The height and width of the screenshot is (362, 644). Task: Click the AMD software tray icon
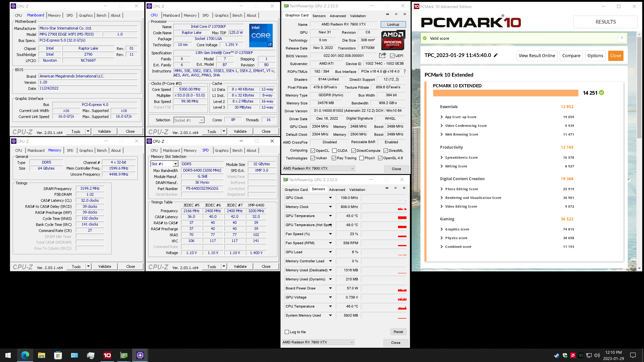click(x=573, y=355)
